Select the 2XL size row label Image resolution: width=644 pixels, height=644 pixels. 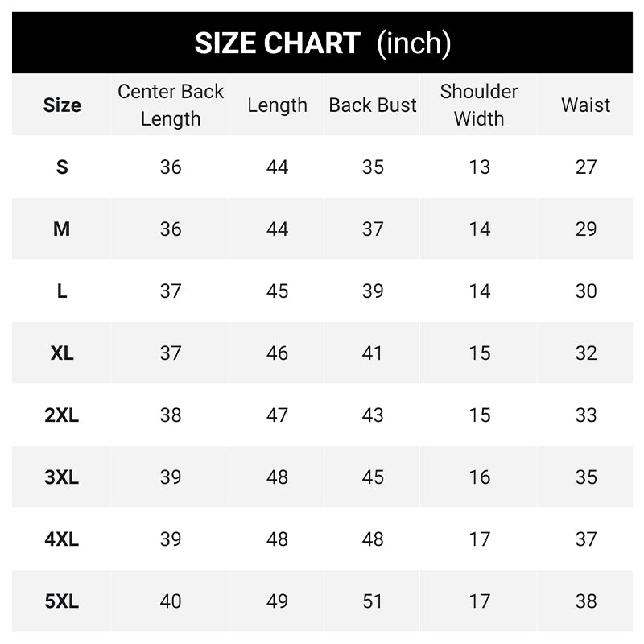(x=62, y=415)
